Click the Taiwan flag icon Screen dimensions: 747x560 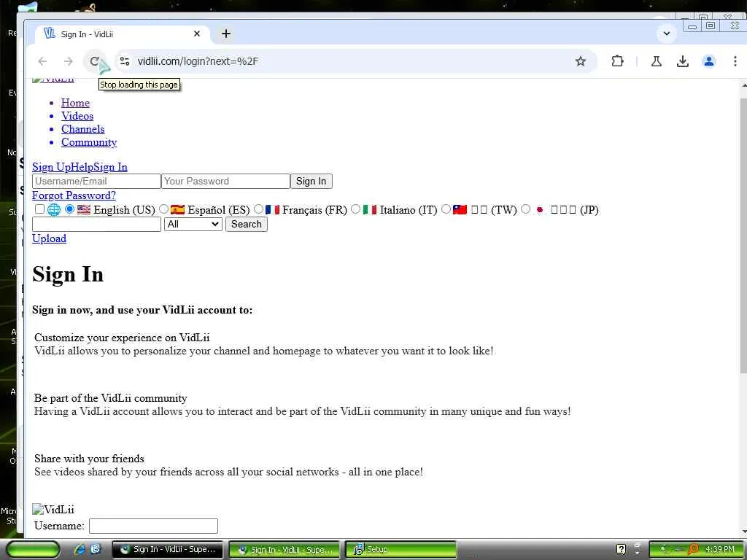coord(460,209)
